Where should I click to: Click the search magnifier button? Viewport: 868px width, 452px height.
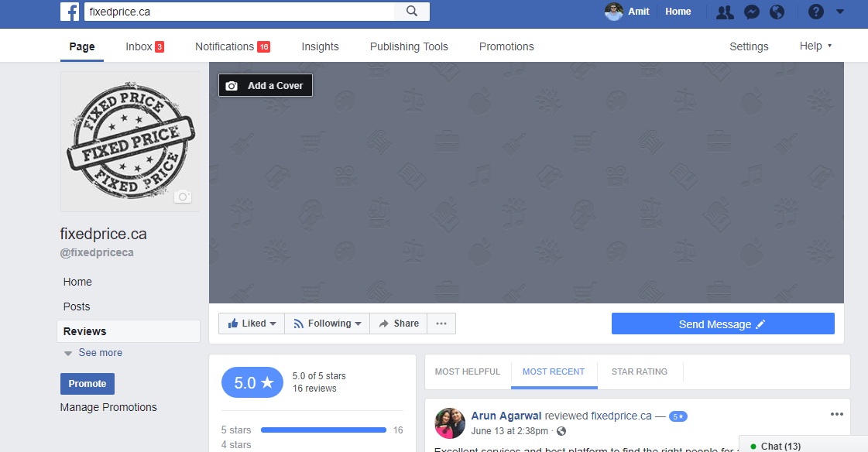412,12
